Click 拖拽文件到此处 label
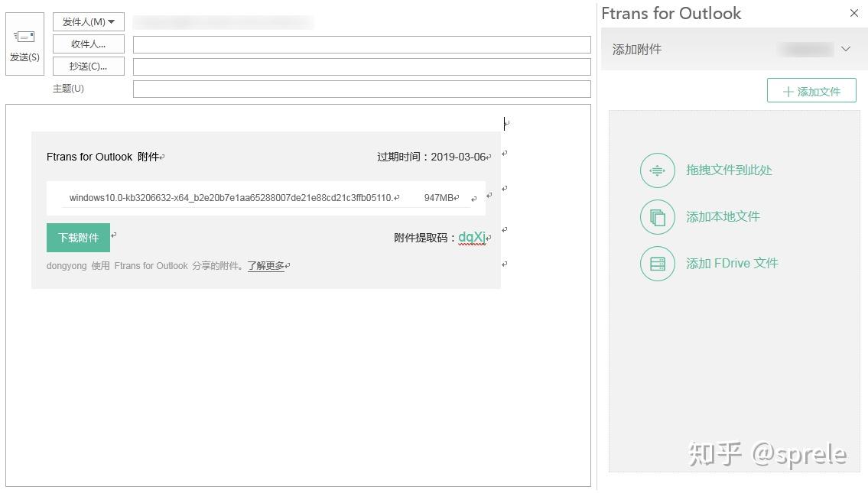The height and width of the screenshot is (493, 868). (x=729, y=170)
